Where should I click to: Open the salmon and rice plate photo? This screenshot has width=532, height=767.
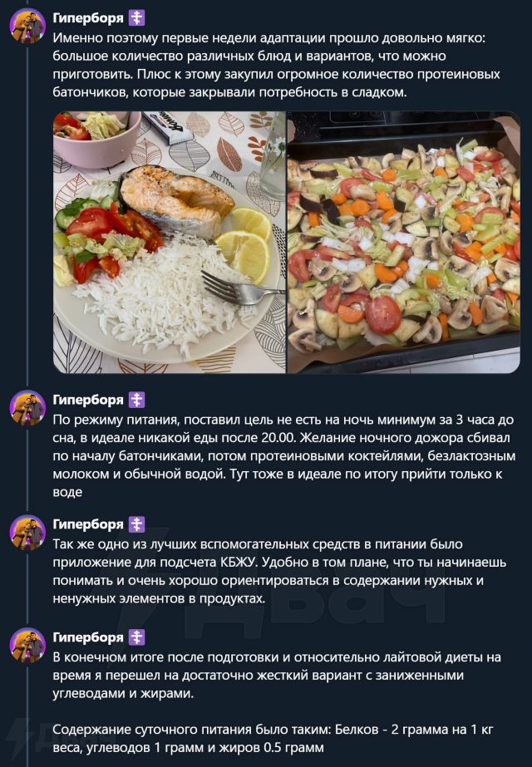tap(169, 242)
